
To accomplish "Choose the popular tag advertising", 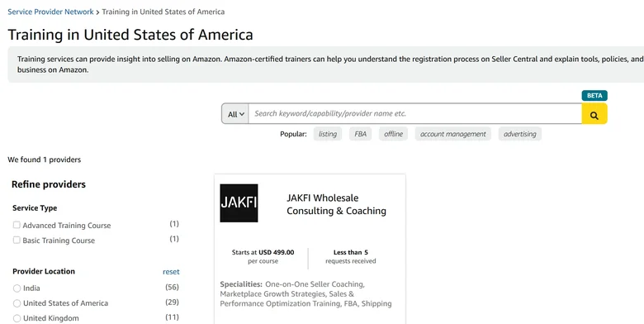I will point(519,134).
